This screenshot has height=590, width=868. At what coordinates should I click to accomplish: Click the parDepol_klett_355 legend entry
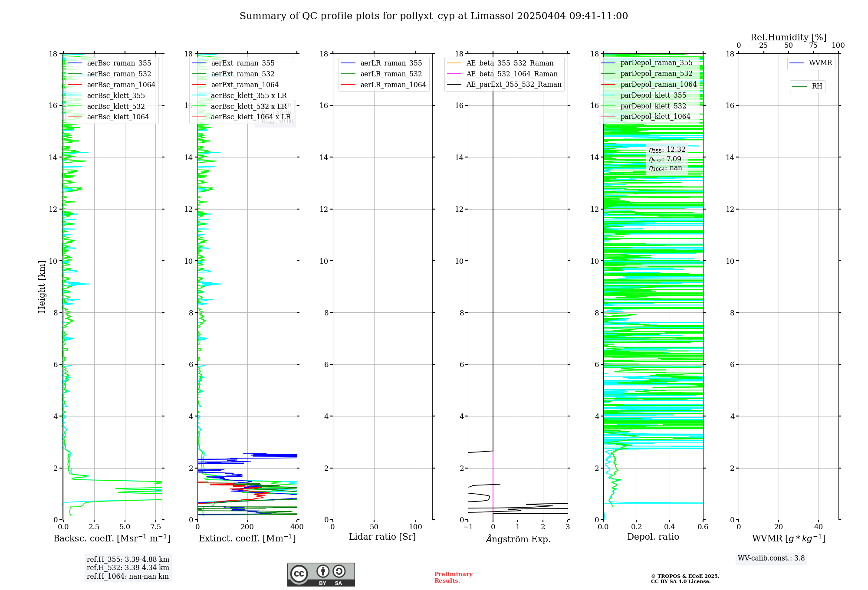click(653, 95)
